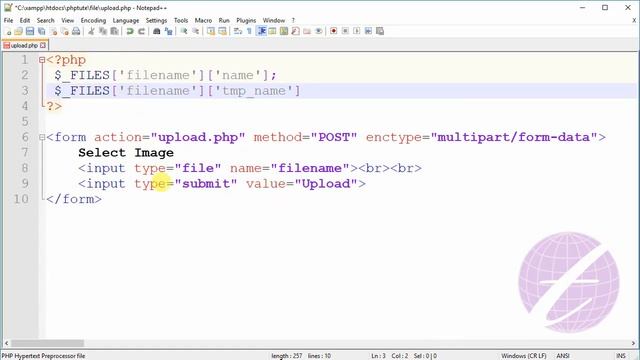Viewport: 640px width, 360px height.
Task: Click the stop macro recording icon
Action: pos(345,31)
